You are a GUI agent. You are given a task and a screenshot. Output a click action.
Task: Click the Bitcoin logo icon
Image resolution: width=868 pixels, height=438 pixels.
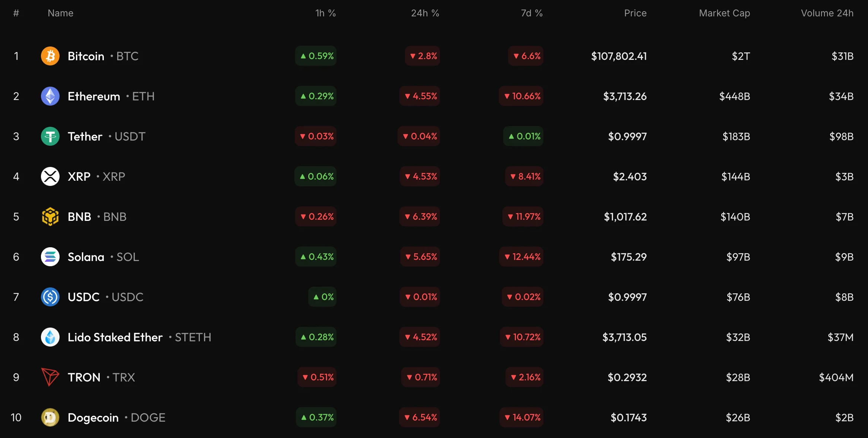(x=50, y=56)
